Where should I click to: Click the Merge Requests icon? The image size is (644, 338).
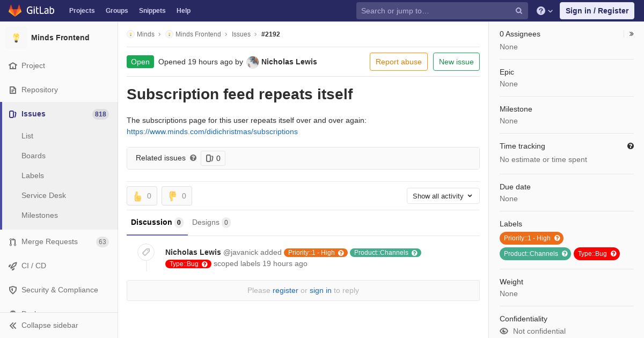click(13, 241)
